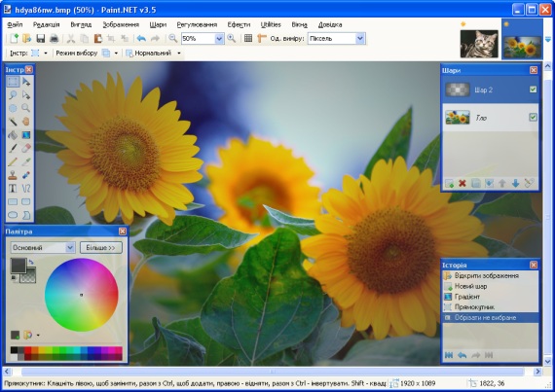Click the Undo arrow in toolbar
This screenshot has width=555, height=392.
tap(141, 39)
